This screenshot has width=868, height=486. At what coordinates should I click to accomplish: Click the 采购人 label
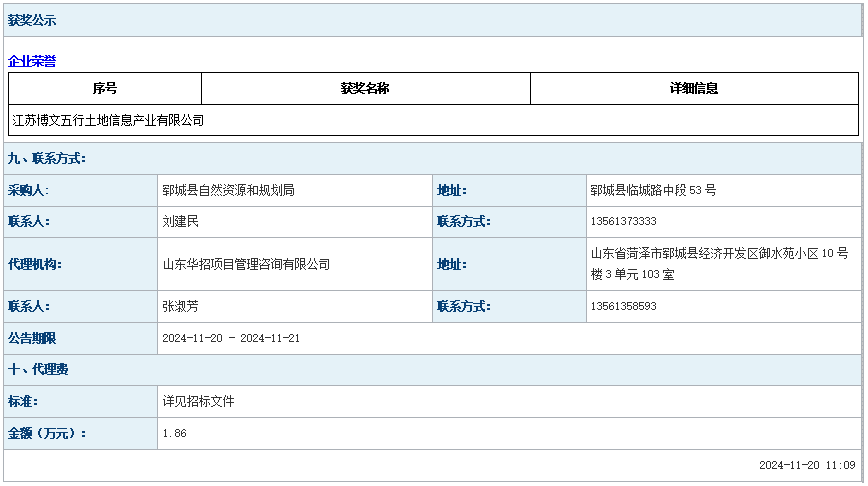click(28, 190)
